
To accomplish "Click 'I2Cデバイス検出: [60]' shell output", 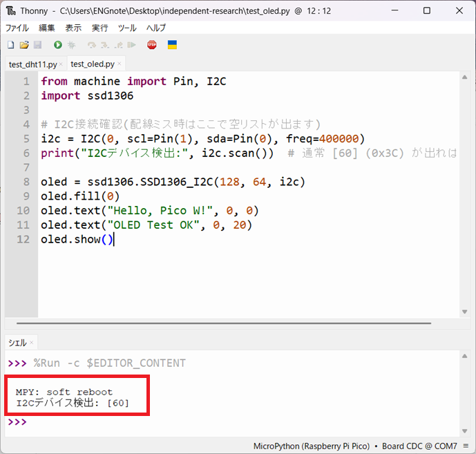I will click(73, 403).
